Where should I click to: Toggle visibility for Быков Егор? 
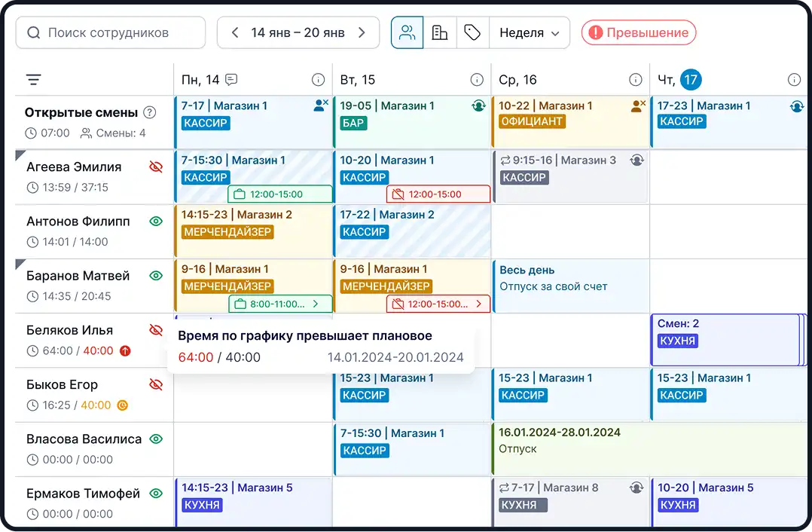[x=156, y=384]
